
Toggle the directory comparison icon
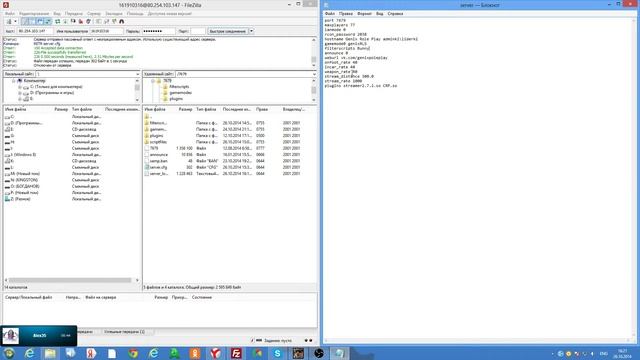(106, 21)
